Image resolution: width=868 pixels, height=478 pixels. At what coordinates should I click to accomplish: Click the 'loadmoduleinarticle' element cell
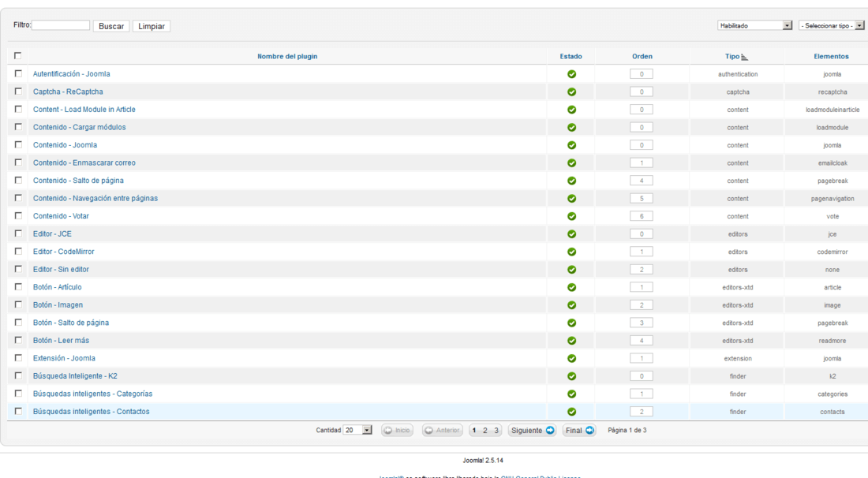pyautogui.click(x=832, y=110)
